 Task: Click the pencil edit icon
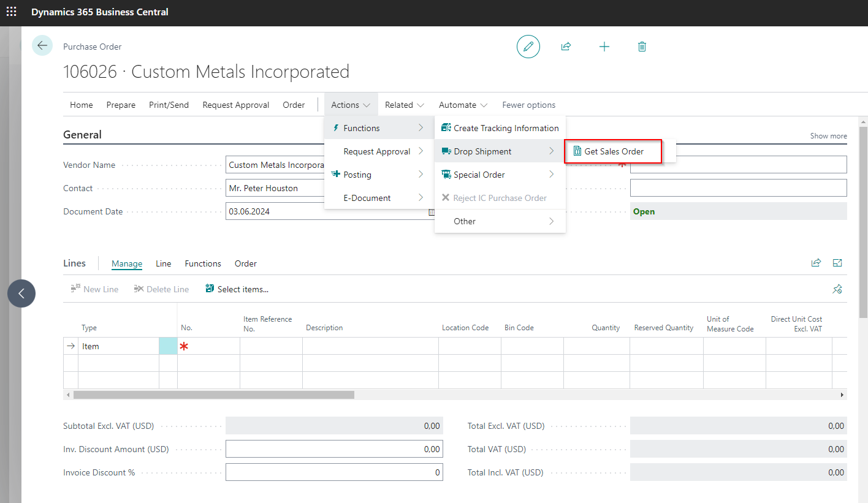pos(528,47)
